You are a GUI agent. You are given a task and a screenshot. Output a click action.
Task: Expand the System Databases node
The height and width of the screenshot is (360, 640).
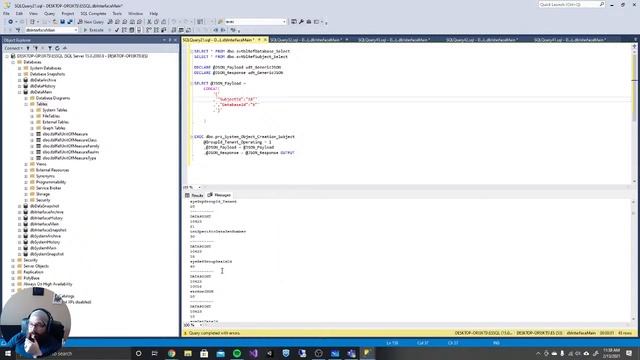pyautogui.click(x=19, y=68)
